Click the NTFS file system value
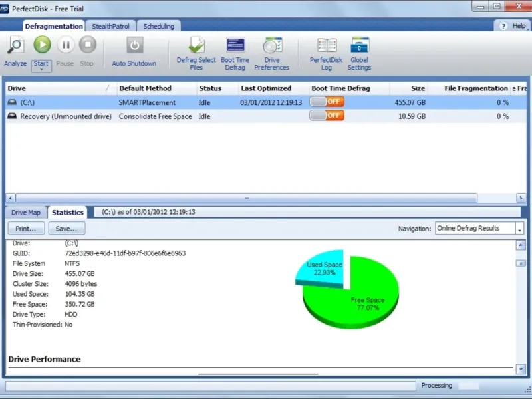 click(x=72, y=263)
